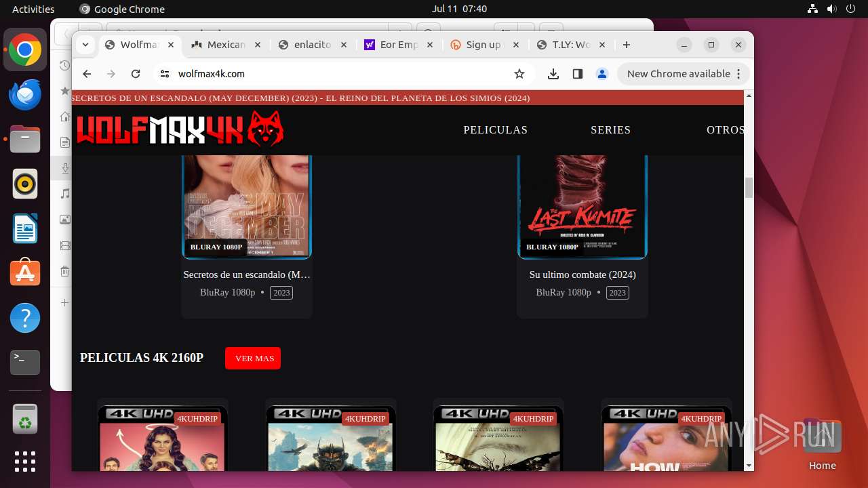This screenshot has width=868, height=488.
Task: Click BLURAY 1080P badge on Last Kumite
Action: (x=553, y=247)
